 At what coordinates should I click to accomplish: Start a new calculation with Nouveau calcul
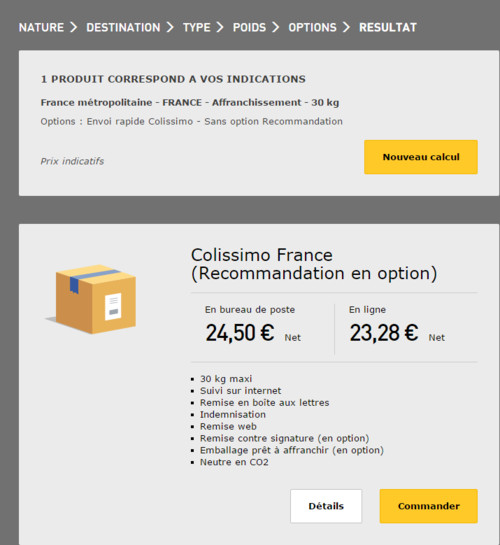pyautogui.click(x=421, y=157)
